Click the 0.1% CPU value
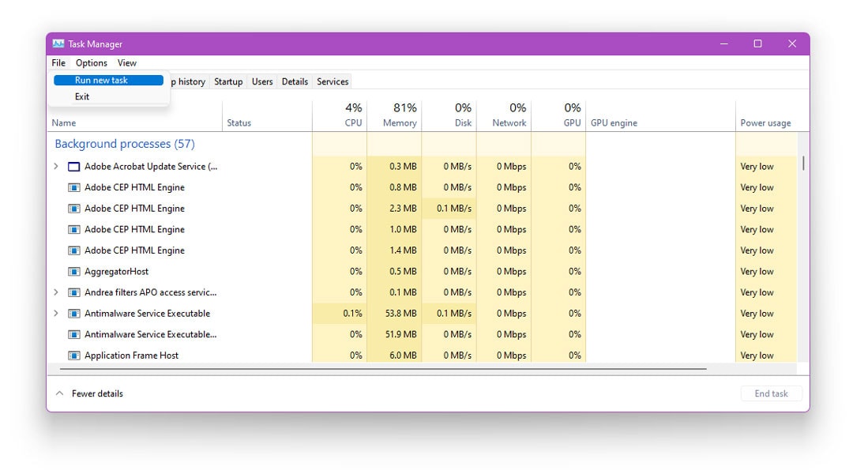The height and width of the screenshot is (474, 868). (x=352, y=314)
